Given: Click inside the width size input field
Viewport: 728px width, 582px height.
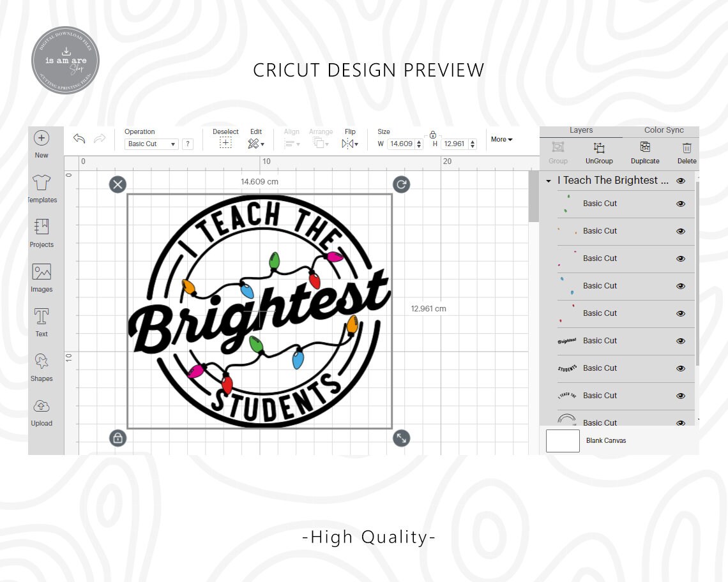Looking at the screenshot, I should point(402,144).
